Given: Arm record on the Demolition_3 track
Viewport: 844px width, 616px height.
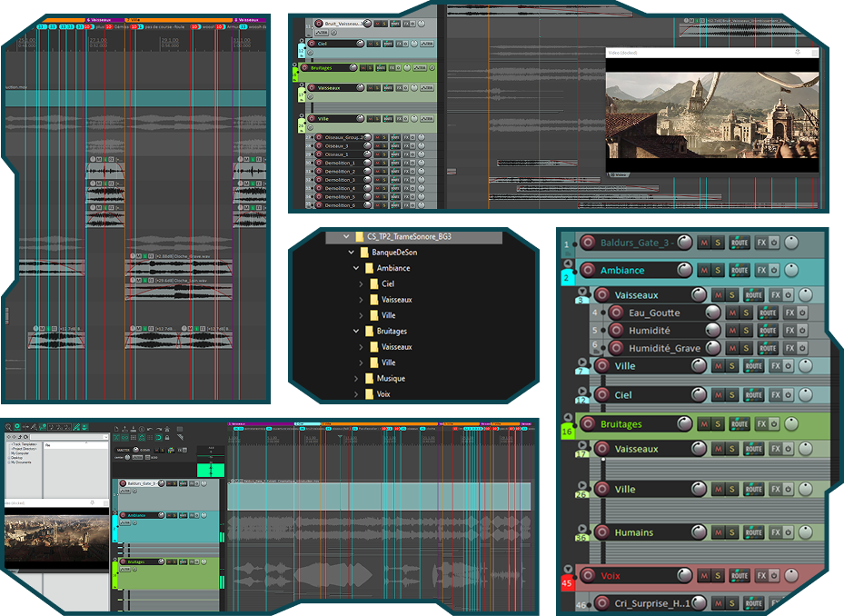Looking at the screenshot, I should pyautogui.click(x=319, y=180).
